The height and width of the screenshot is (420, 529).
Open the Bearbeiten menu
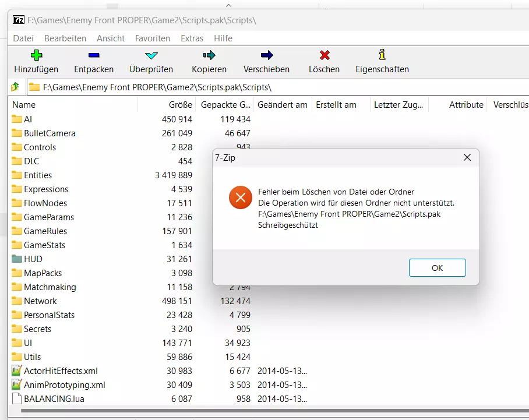tap(65, 38)
